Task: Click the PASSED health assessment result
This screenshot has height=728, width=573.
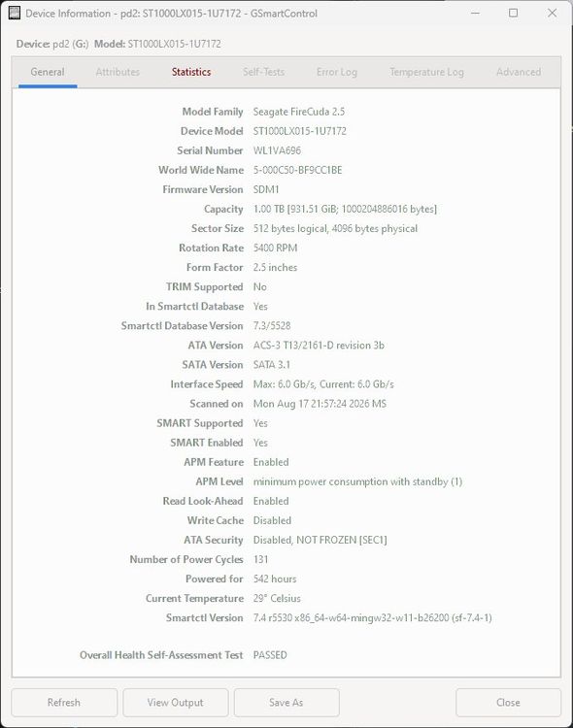Action: point(270,655)
